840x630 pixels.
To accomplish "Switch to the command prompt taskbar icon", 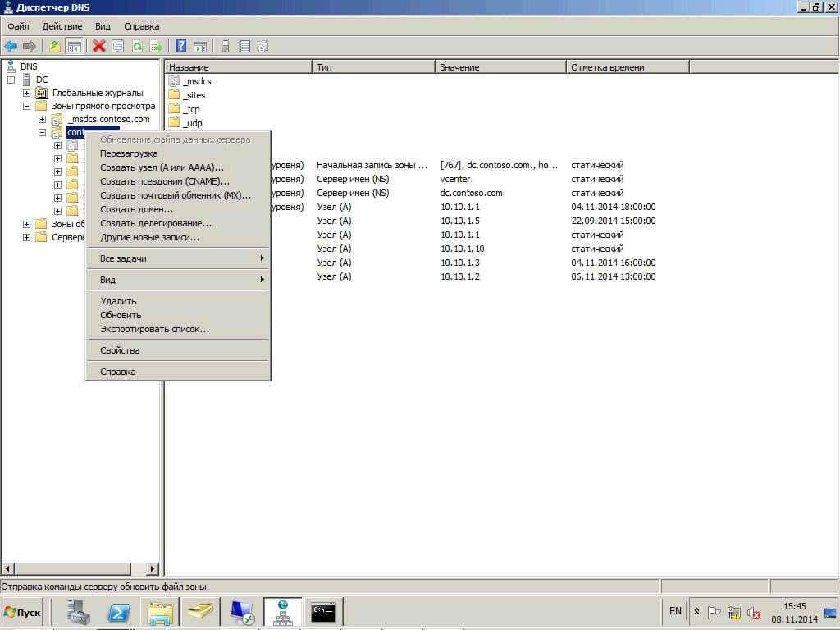I will point(323,612).
